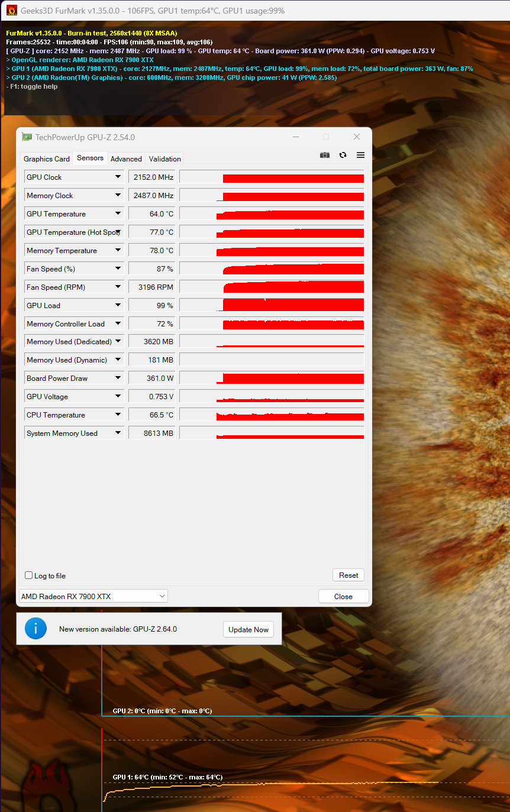Click the Board Power Draw value 361.0 W
The width and height of the screenshot is (510, 812).
click(x=151, y=378)
